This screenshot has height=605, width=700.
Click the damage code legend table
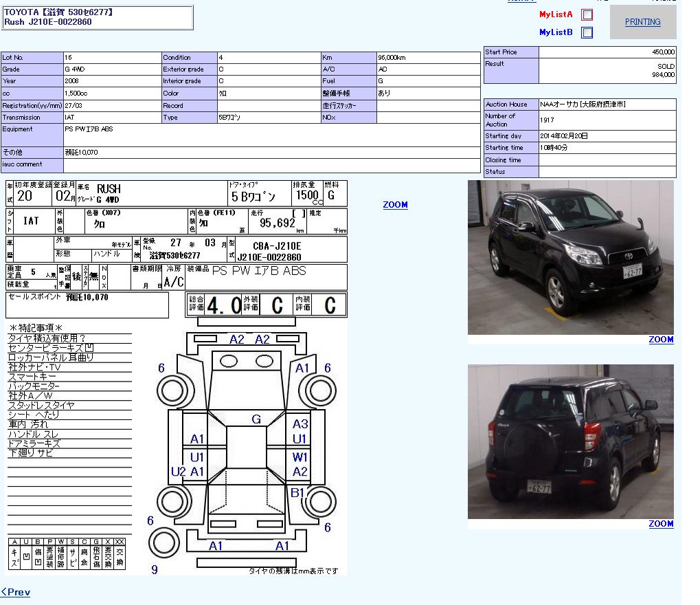pos(67,554)
